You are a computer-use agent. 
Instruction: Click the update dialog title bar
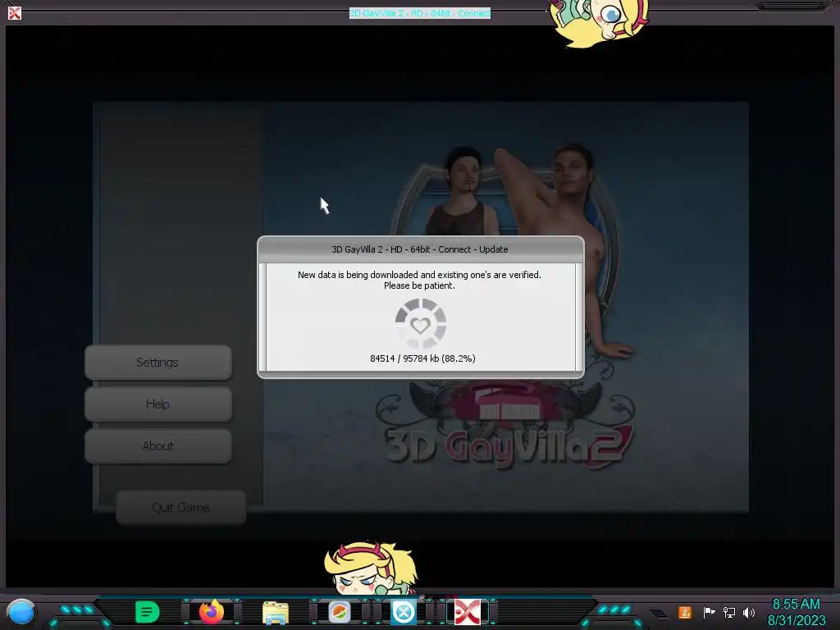click(420, 249)
